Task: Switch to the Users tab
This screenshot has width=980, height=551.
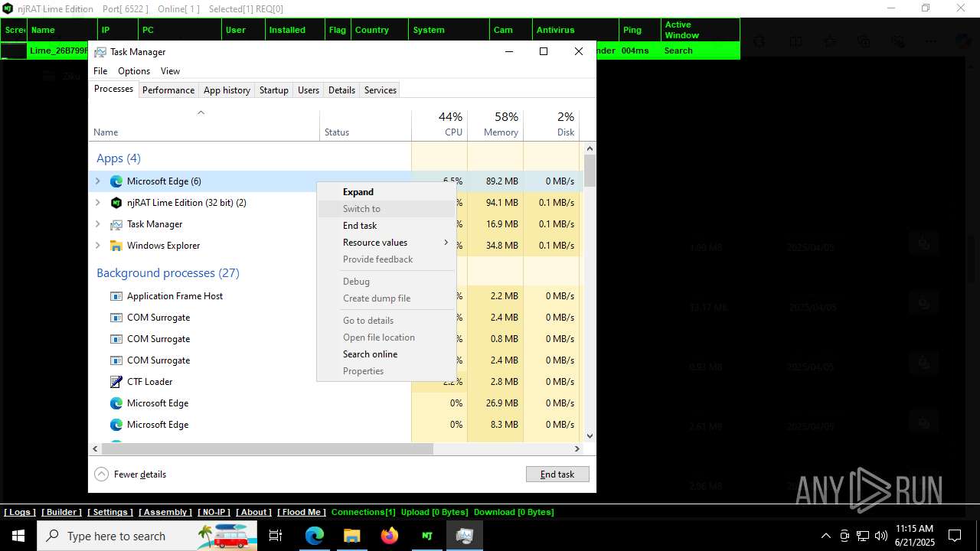Action: point(309,90)
